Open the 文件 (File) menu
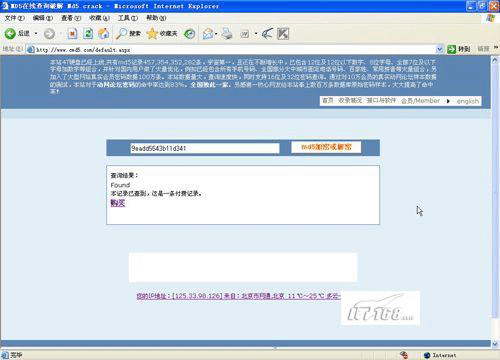Viewport: 500px width, 360px height. (x=15, y=18)
